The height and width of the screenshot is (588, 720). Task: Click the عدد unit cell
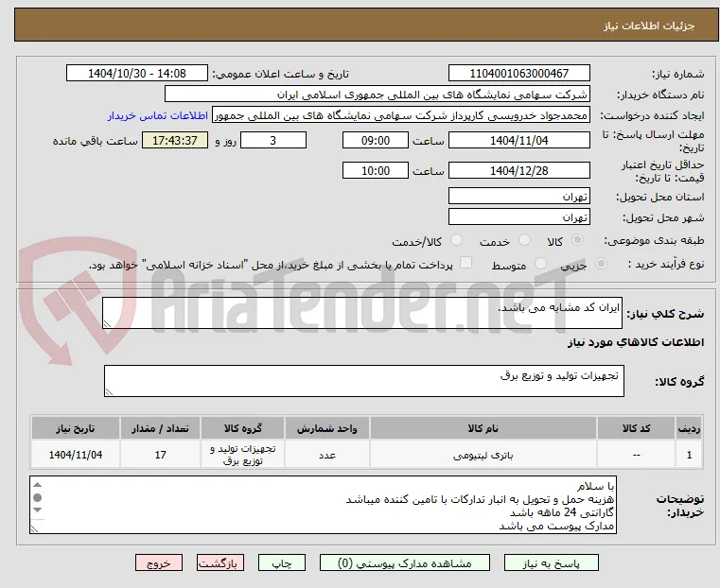(x=327, y=455)
